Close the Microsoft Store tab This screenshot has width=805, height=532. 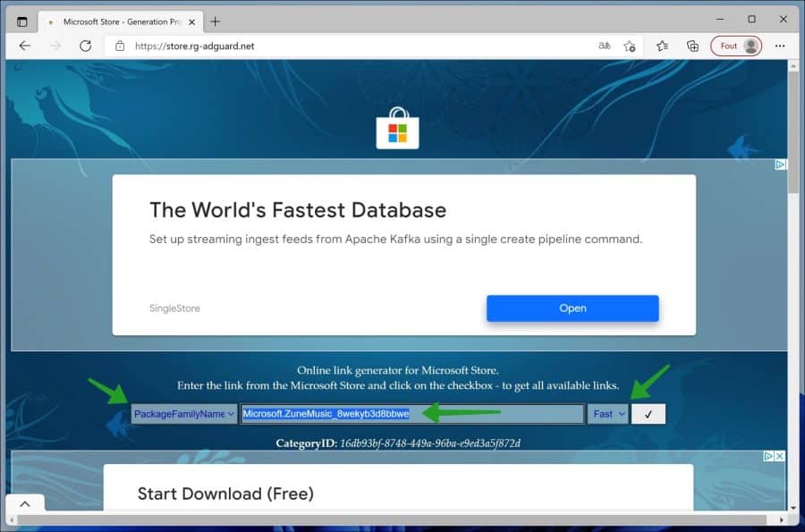coord(191,22)
